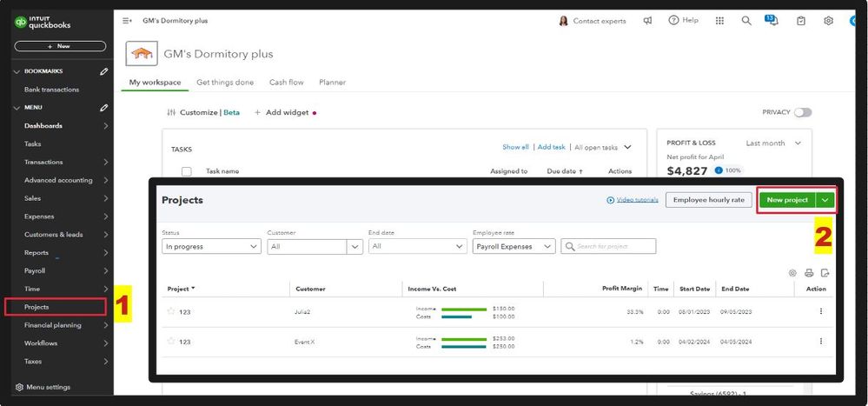The image size is (868, 406).
Task: Open Menu settings
Action: click(x=43, y=387)
